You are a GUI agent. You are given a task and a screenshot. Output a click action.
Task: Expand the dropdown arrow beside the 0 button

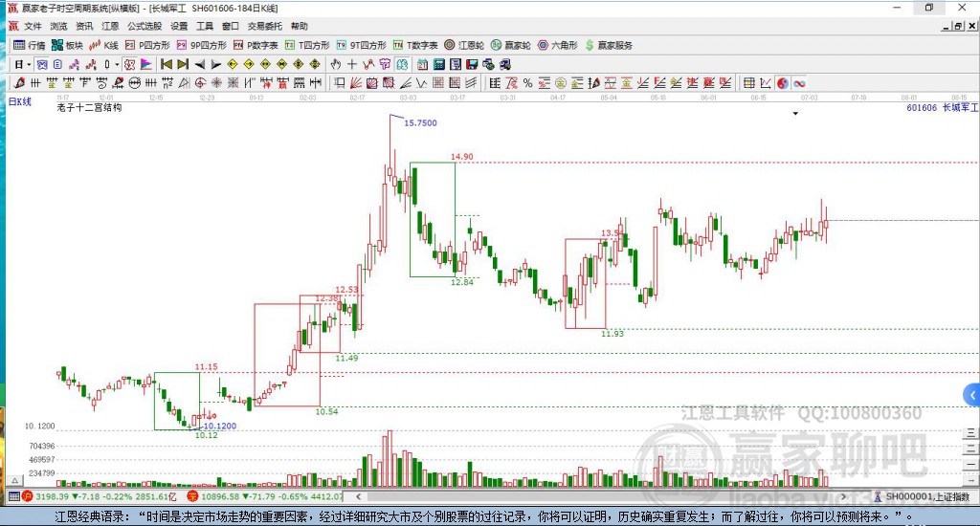click(x=117, y=64)
